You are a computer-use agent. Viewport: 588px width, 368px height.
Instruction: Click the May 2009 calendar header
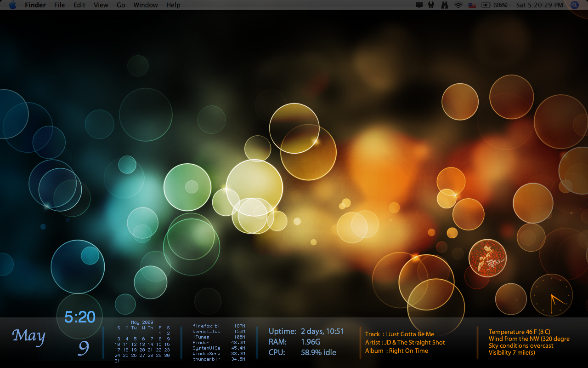pyautogui.click(x=142, y=322)
